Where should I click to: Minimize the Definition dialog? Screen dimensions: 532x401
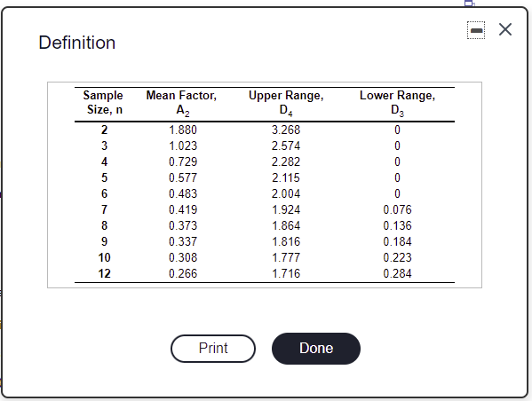pyautogui.click(x=476, y=30)
